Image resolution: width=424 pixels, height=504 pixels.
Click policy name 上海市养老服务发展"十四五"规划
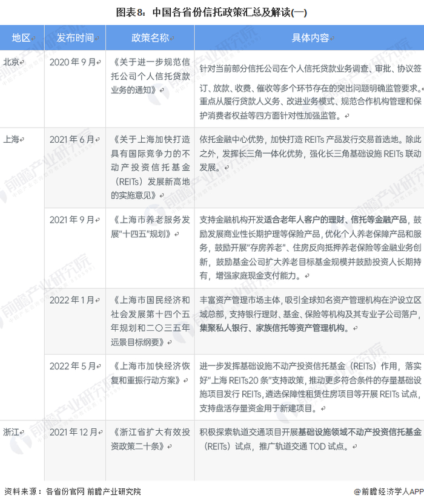pos(150,227)
